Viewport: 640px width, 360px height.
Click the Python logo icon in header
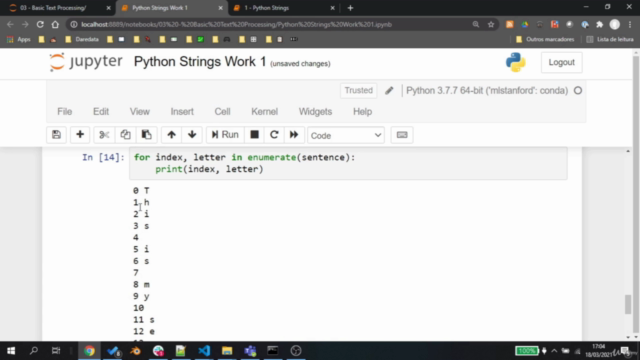[x=516, y=62]
